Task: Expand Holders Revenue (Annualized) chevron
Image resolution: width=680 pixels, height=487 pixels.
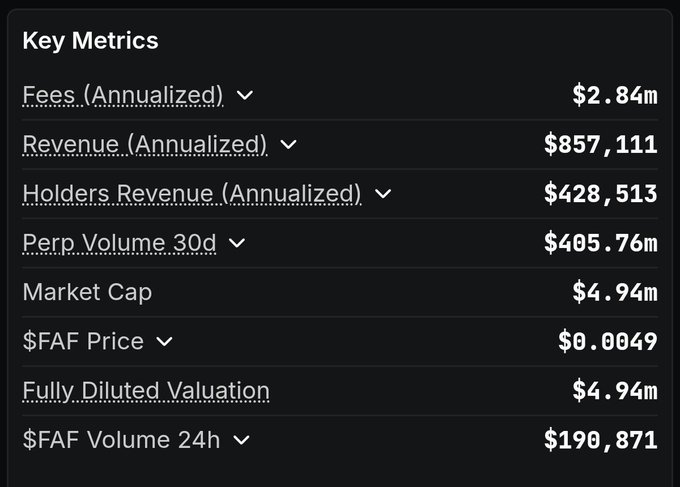Action: coord(383,194)
